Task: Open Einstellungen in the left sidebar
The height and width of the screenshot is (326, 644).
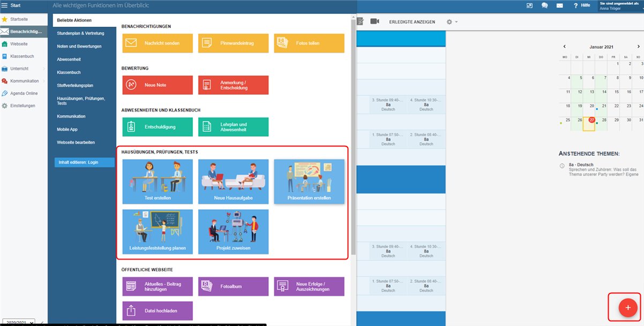Action: 22,106
